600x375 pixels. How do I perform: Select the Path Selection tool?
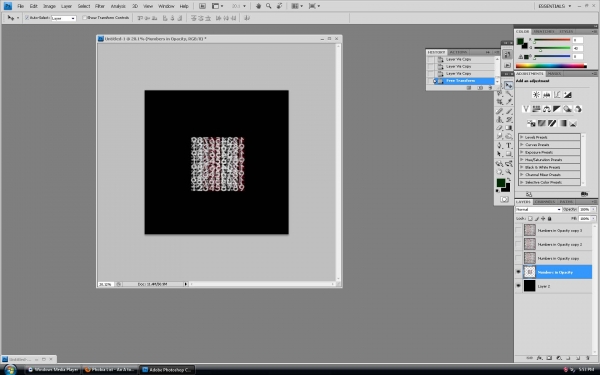point(500,154)
